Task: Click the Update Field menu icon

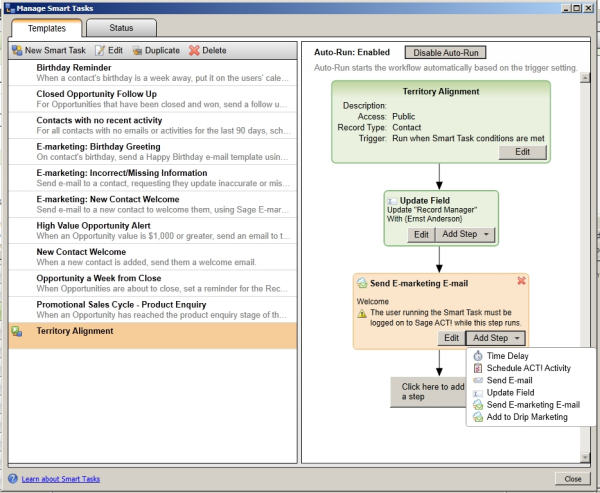Action: [478, 393]
